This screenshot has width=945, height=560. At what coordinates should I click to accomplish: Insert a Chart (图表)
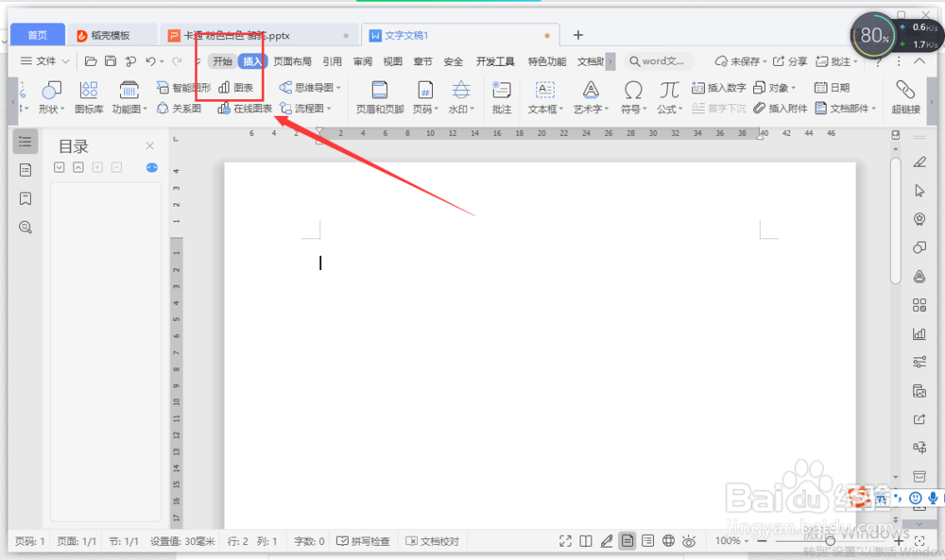tap(235, 88)
